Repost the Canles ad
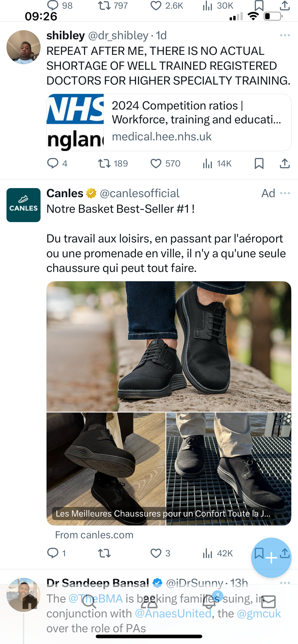The height and width of the screenshot is (644, 298). (x=104, y=553)
